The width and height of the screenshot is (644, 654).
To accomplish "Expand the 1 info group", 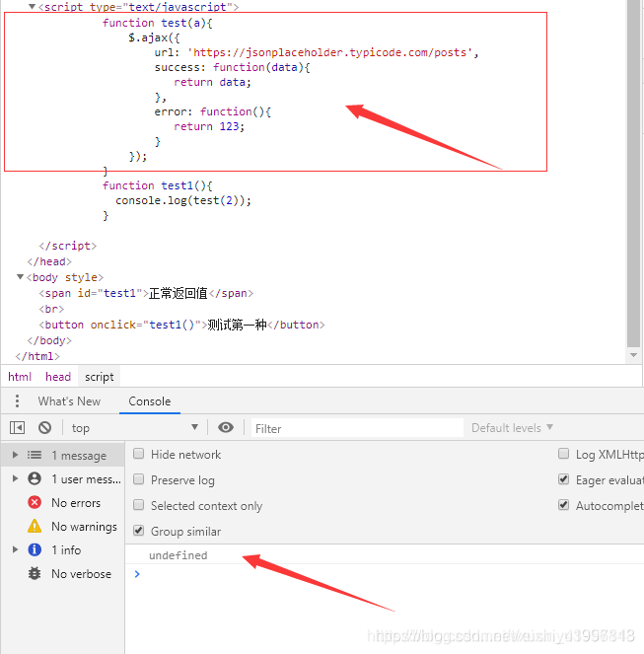I will [x=16, y=549].
